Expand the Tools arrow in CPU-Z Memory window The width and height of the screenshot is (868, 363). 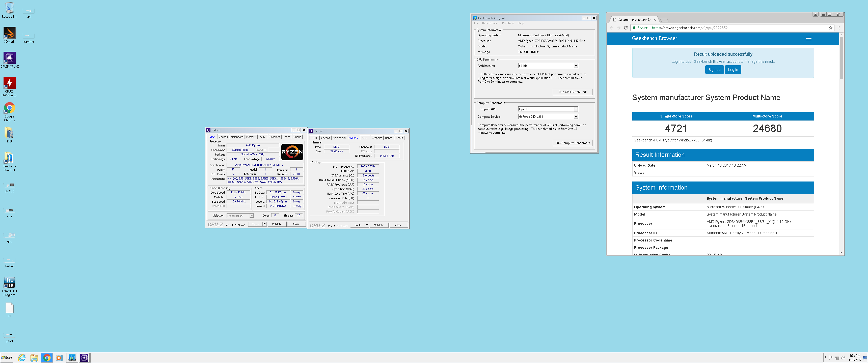point(367,225)
